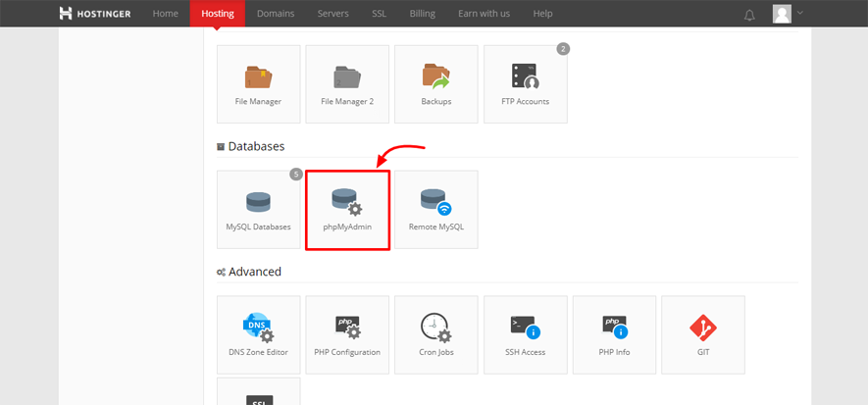Open the Remote MySQL tile

tap(436, 210)
